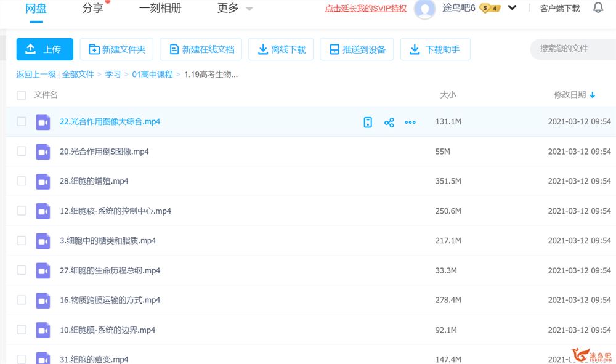
Task: Toggle sort arrow next to 修改日期
Action: 593,95
